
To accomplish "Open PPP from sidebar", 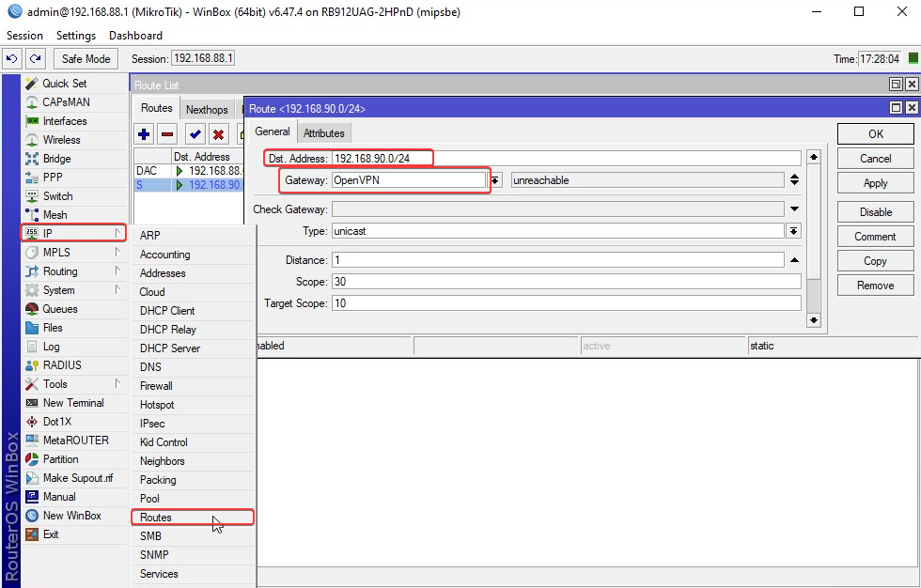I will pos(74,178).
